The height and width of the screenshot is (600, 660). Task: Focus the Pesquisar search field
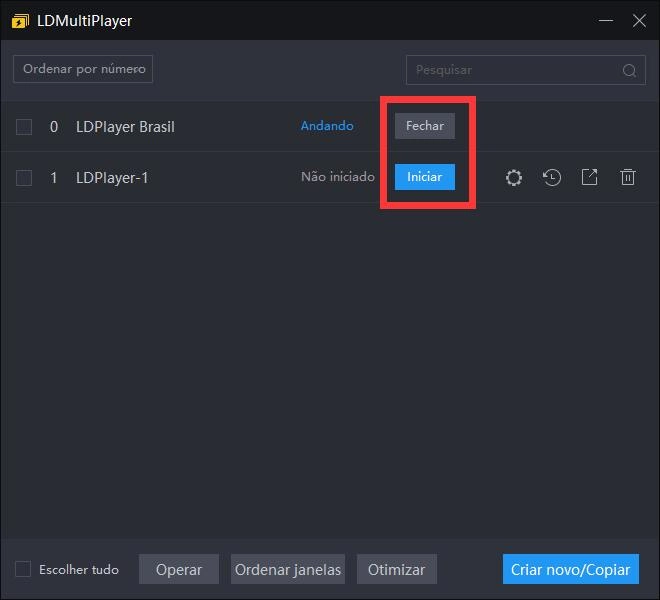point(526,70)
